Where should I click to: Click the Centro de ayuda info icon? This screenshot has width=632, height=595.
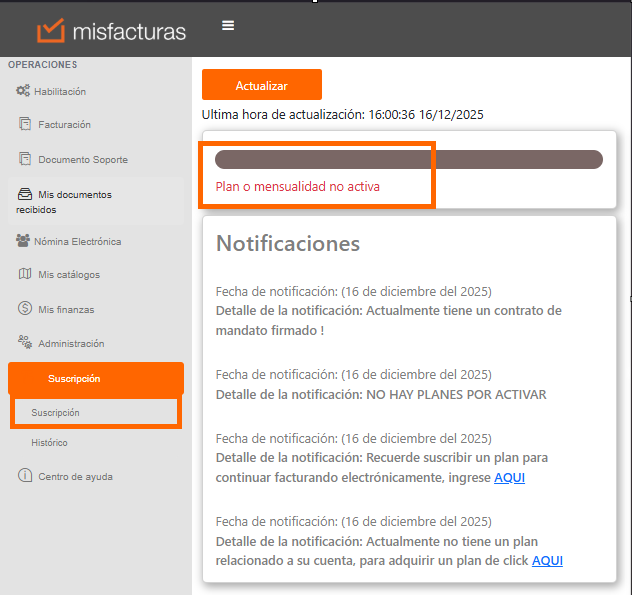25,476
